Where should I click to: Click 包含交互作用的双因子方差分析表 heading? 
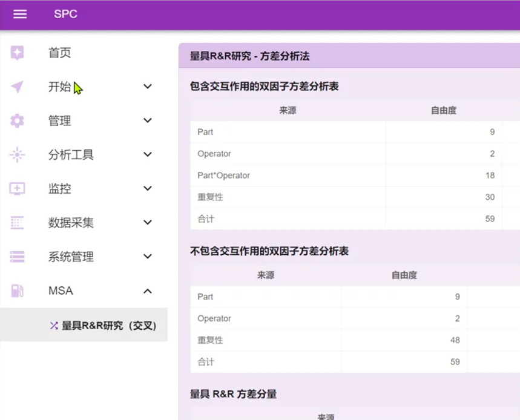265,87
